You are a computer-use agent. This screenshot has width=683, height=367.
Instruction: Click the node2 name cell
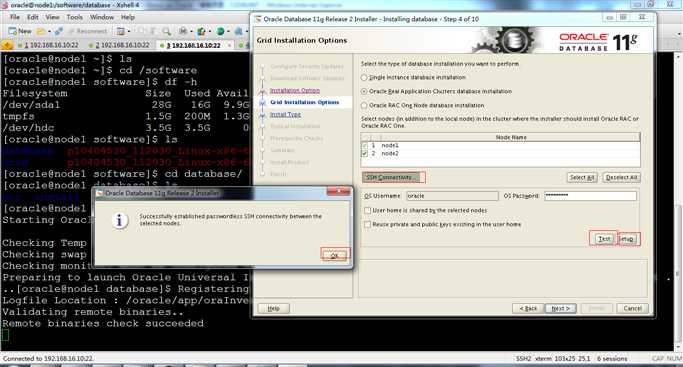coord(390,153)
